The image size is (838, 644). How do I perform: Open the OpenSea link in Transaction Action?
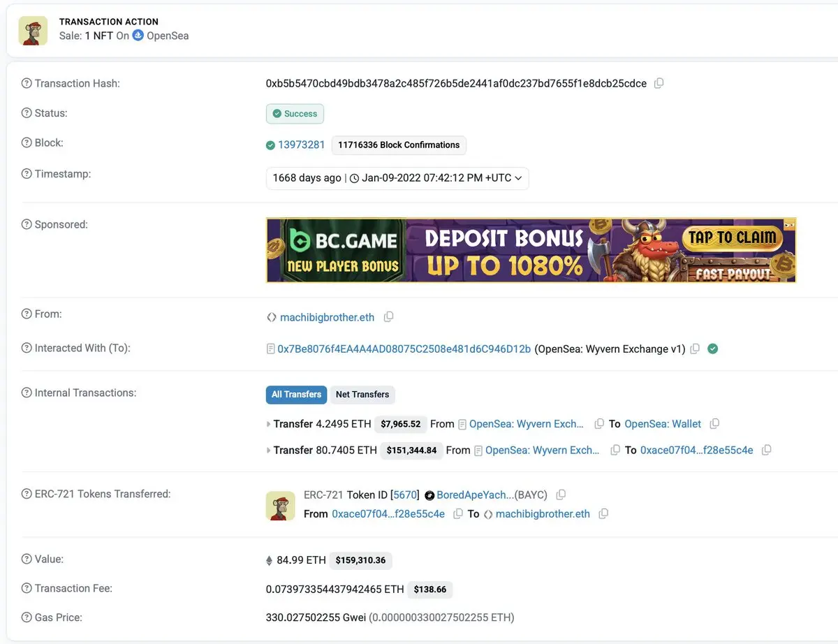[x=168, y=36]
